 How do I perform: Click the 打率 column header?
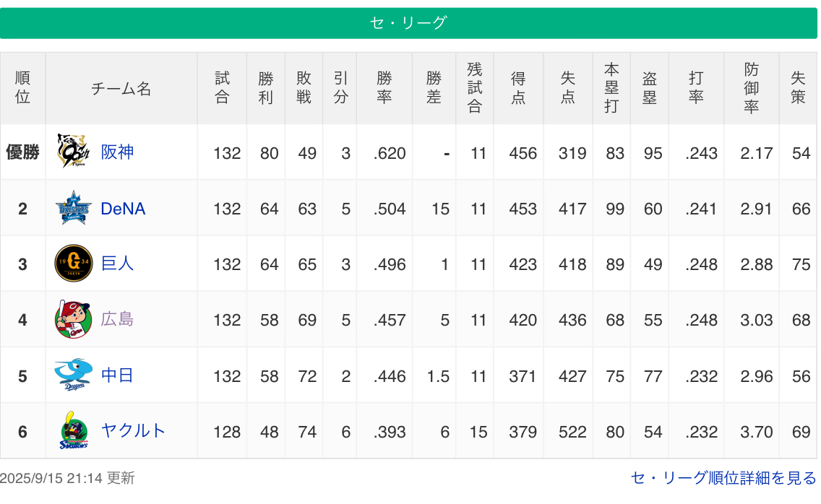[696, 88]
